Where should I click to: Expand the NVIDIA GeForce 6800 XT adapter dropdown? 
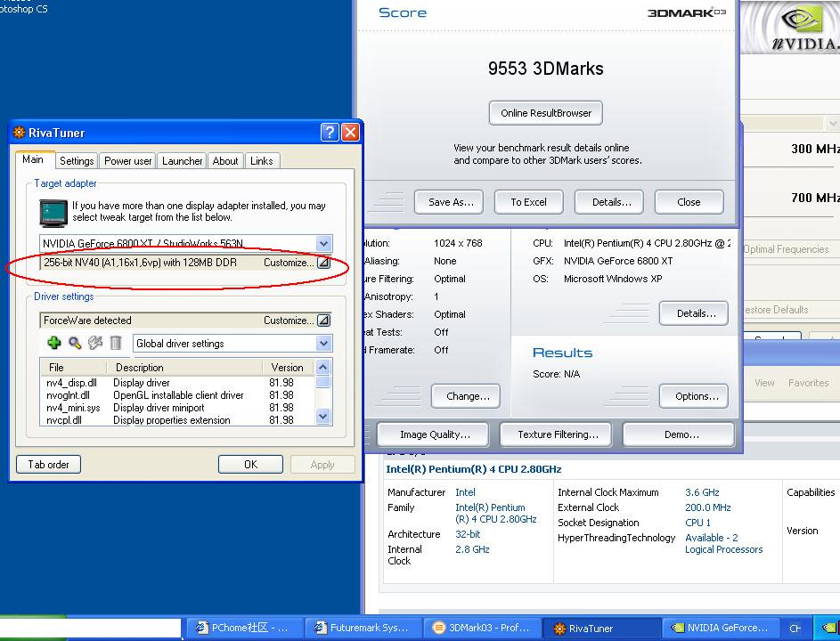323,244
